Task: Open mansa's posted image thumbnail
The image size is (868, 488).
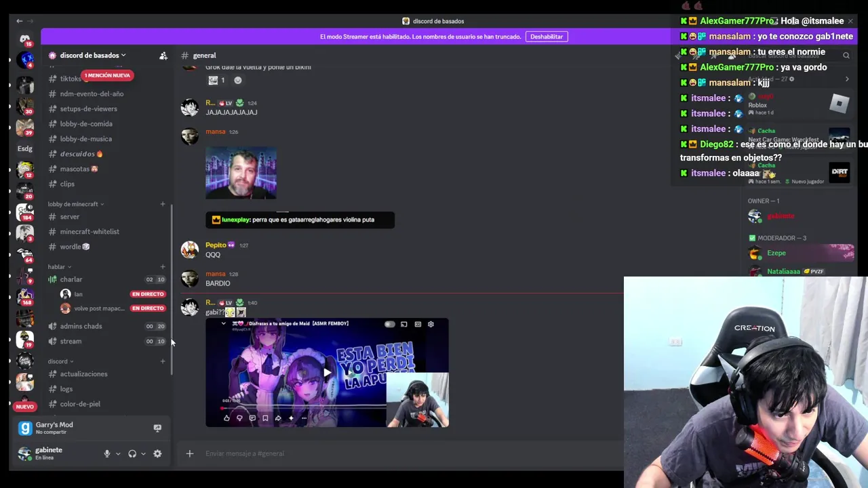Action: tap(241, 174)
